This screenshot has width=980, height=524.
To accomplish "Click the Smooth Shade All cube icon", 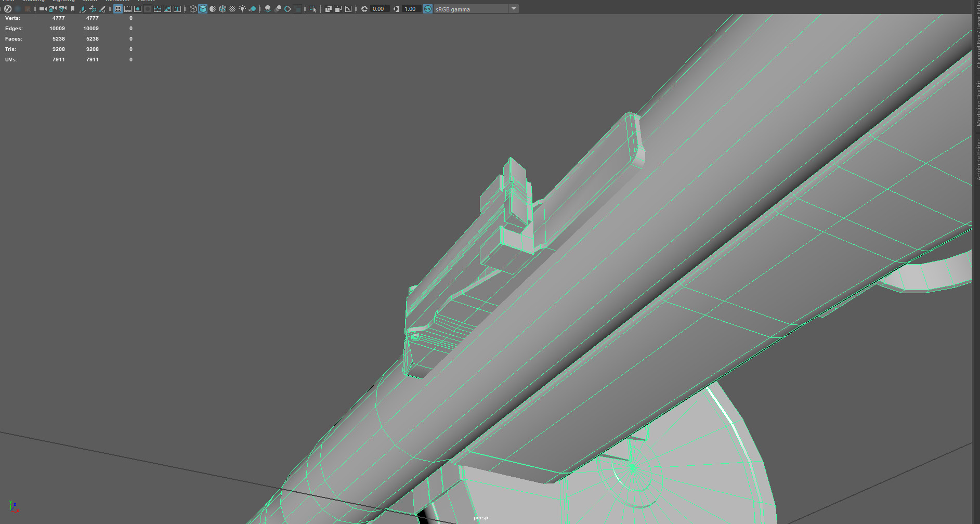I will coord(203,9).
